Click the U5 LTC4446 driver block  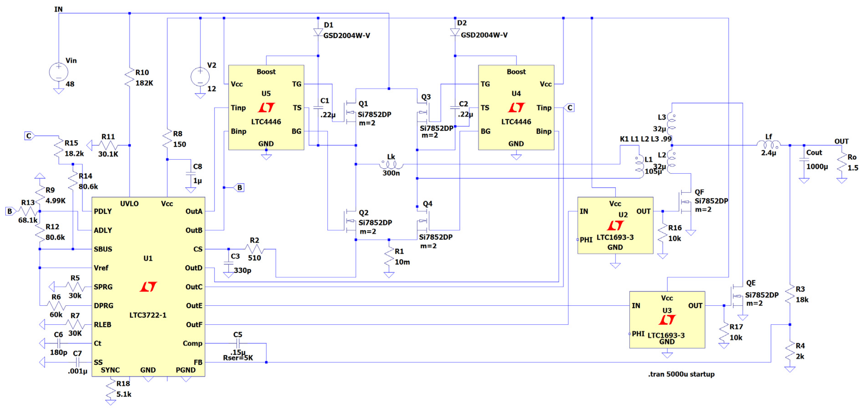266,108
